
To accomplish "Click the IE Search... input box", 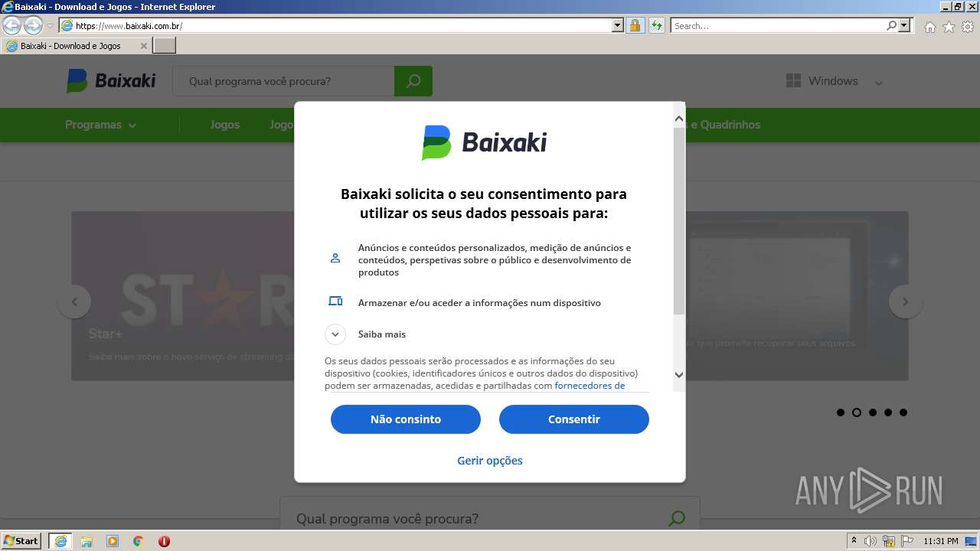I will (x=779, y=25).
